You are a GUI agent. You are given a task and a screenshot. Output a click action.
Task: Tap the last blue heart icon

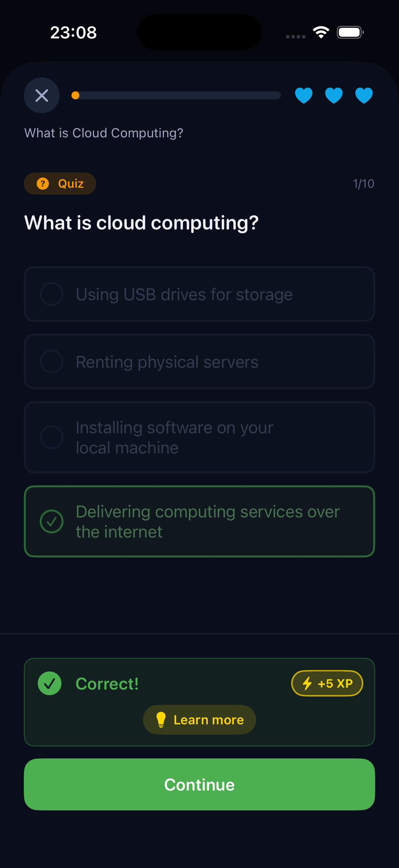(364, 95)
